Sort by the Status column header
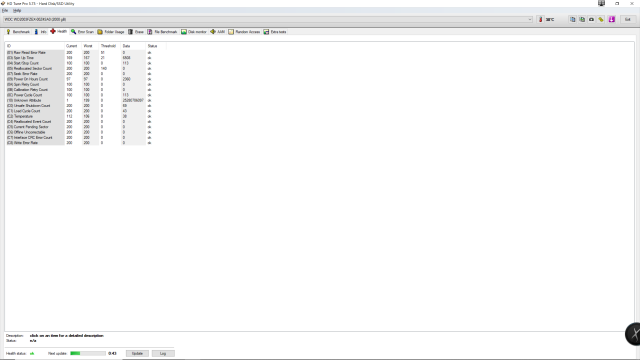This screenshot has height=360, width=640. [156, 46]
